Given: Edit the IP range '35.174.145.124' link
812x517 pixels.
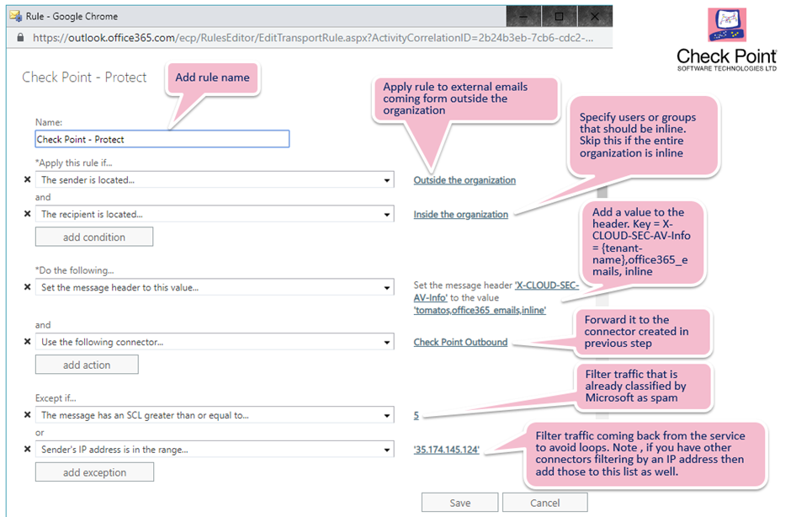Looking at the screenshot, I should coord(447,450).
